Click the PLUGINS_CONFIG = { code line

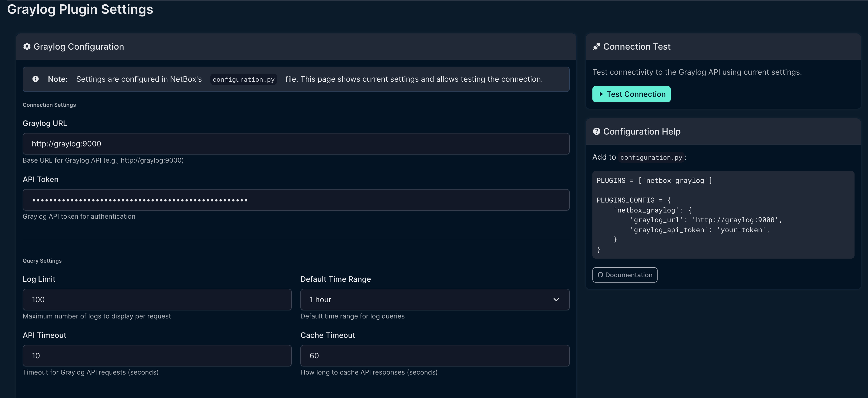633,200
